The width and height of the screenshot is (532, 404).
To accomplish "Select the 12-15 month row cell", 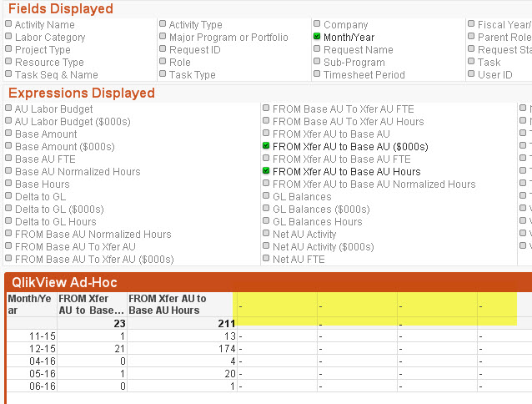I will point(32,349).
